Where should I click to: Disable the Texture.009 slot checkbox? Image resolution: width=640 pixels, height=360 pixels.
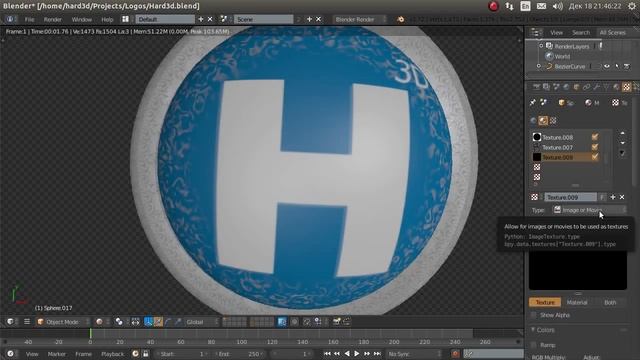(595, 157)
